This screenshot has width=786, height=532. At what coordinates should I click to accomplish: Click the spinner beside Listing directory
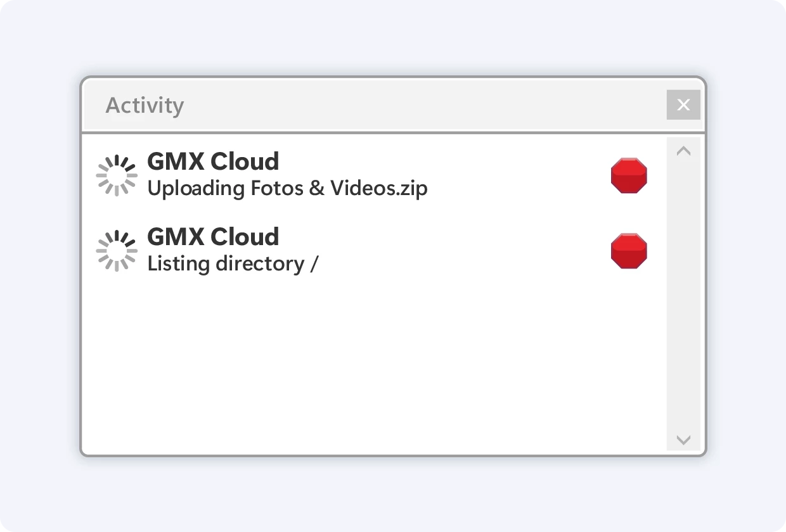tap(117, 251)
